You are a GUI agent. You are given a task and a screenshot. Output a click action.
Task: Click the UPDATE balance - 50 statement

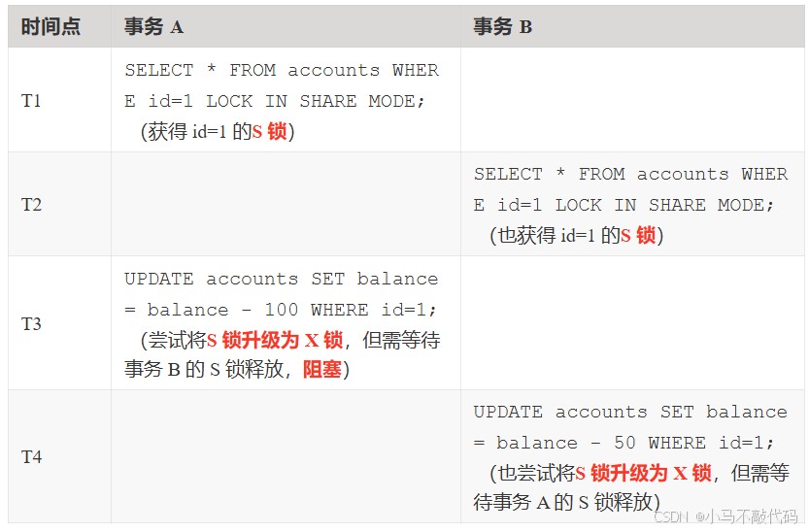point(630,427)
